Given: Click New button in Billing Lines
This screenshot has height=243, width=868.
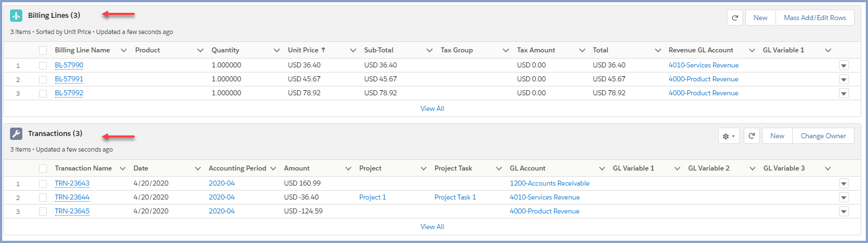Looking at the screenshot, I should tap(760, 18).
